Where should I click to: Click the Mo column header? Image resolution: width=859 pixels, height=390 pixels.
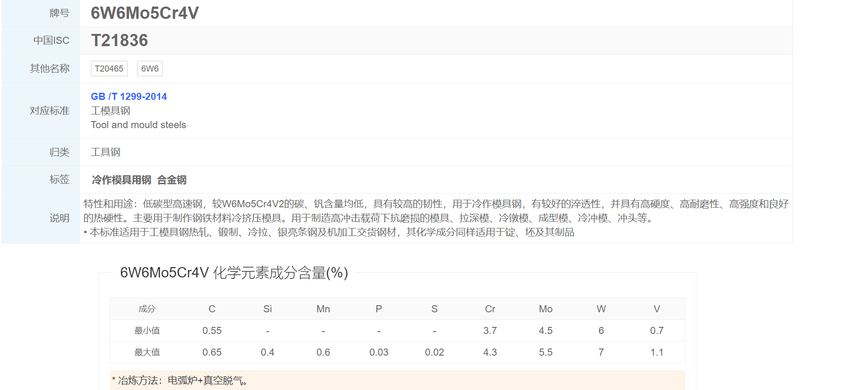[546, 309]
